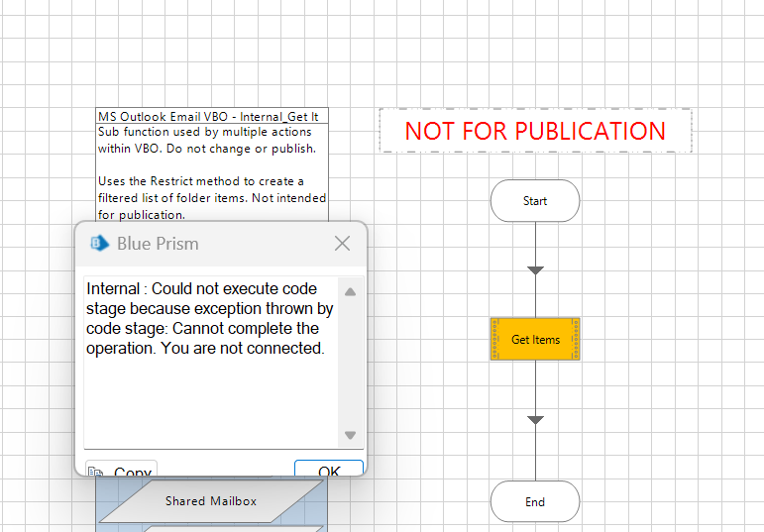The width and height of the screenshot is (764, 532).
Task: Click the MS Outlook Email VBO title
Action: pos(212,116)
